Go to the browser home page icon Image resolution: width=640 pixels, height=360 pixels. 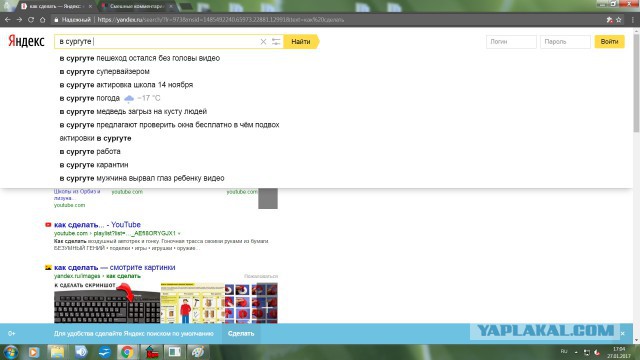tap(42, 20)
